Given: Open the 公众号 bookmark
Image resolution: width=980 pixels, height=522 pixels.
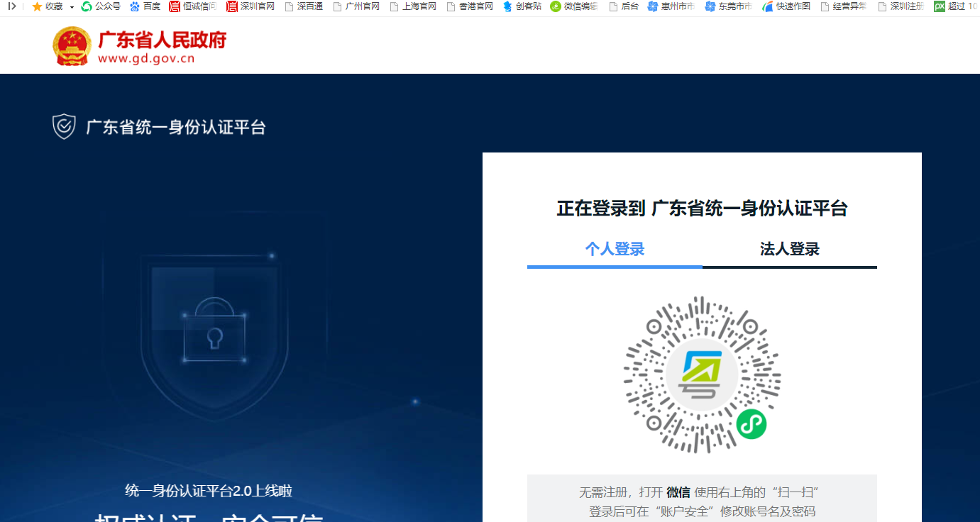Looking at the screenshot, I should tap(101, 6).
